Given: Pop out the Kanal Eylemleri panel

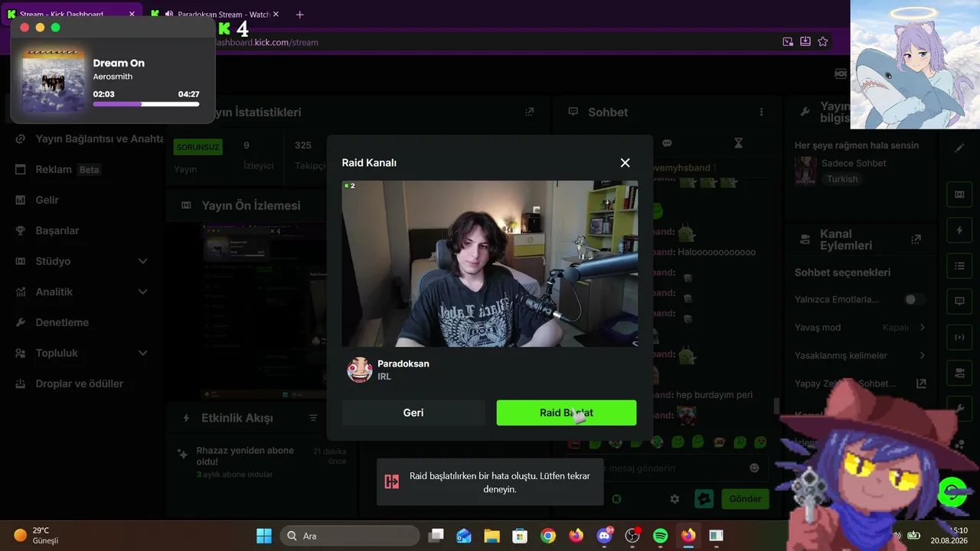Looking at the screenshot, I should tap(916, 240).
